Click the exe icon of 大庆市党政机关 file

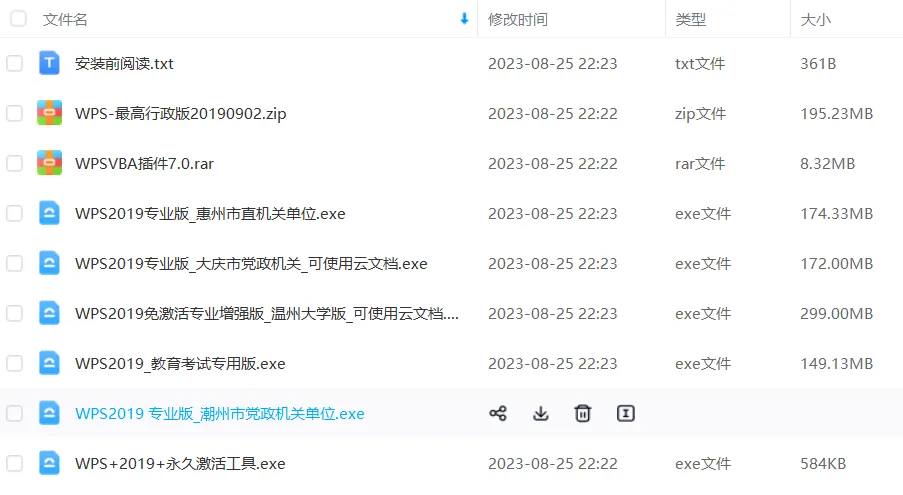pyautogui.click(x=49, y=263)
